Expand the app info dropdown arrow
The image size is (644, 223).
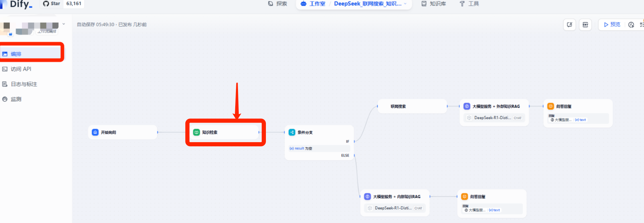pos(64,24)
